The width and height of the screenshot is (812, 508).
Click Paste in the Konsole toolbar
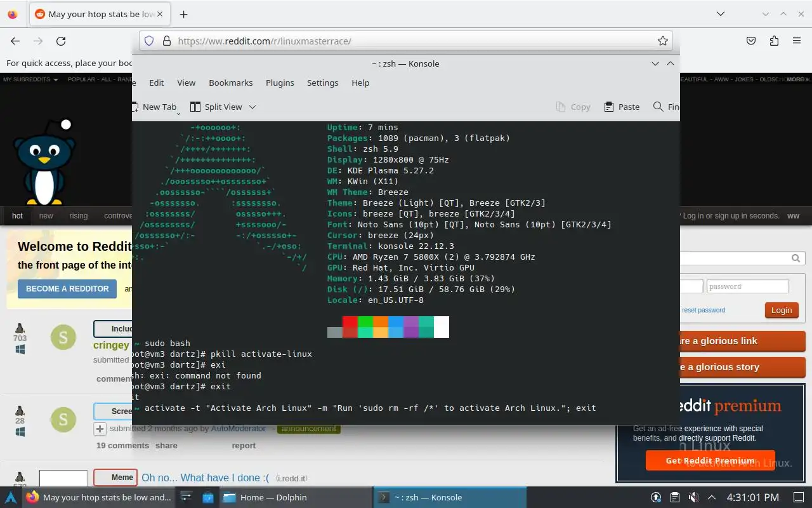622,107
